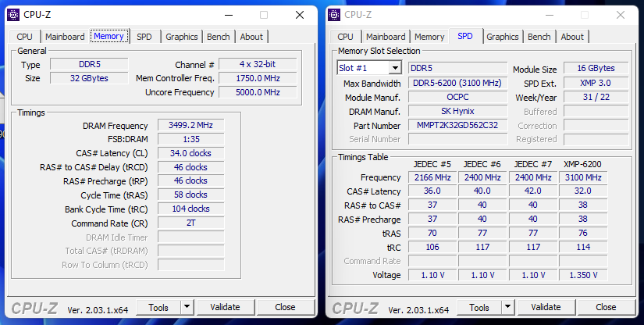644x325 pixels.
Task: Open the Bench tab in right CPU-Z window
Action: click(x=539, y=37)
